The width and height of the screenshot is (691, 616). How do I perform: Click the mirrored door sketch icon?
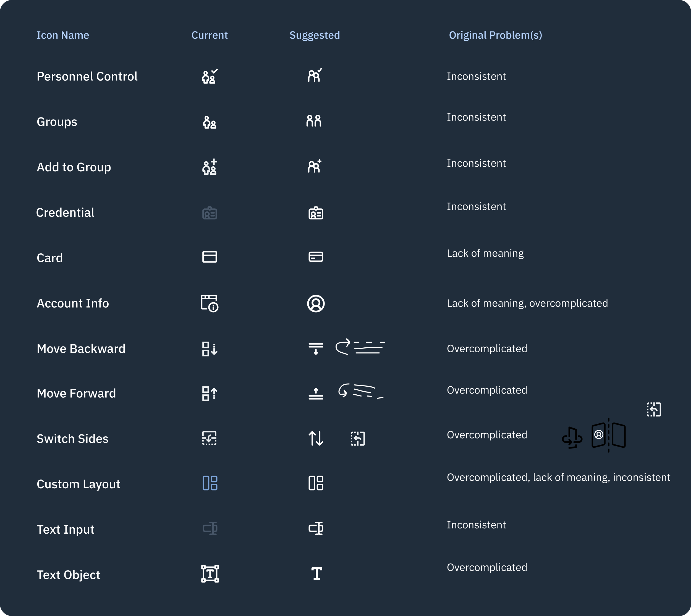(608, 435)
